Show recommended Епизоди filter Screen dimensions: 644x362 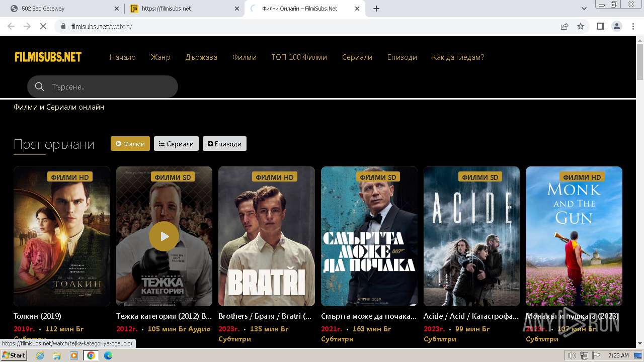point(224,144)
